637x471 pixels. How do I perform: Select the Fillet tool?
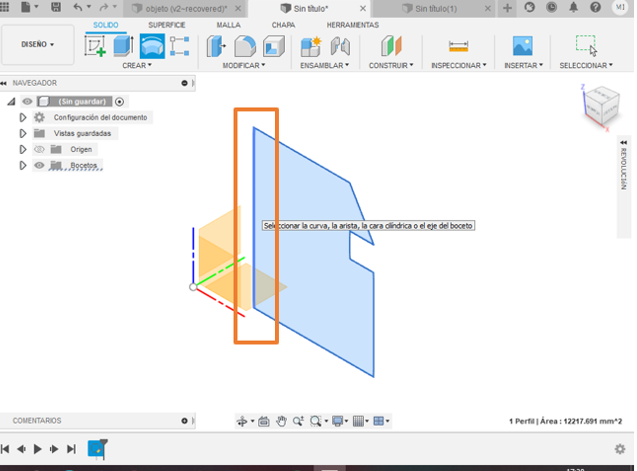click(245, 46)
